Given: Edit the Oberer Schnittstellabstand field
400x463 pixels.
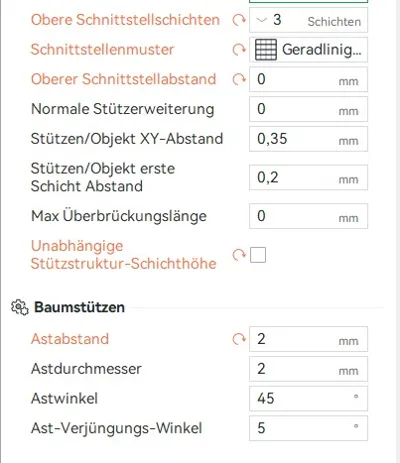Looking at the screenshot, I should 308,79.
